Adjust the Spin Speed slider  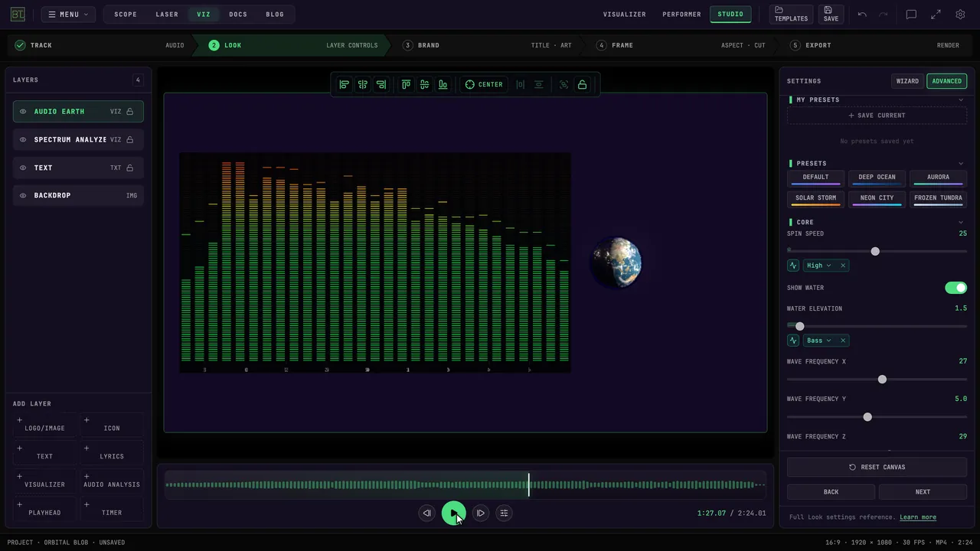(877, 251)
